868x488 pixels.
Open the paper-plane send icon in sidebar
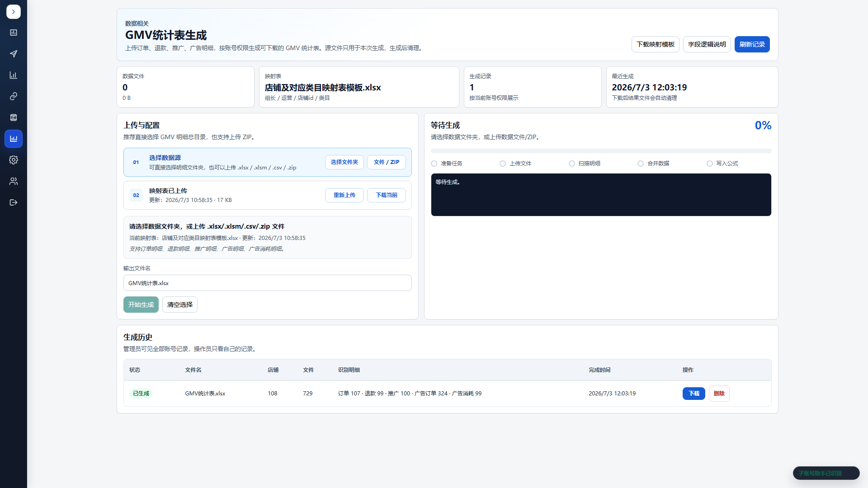pyautogui.click(x=14, y=54)
